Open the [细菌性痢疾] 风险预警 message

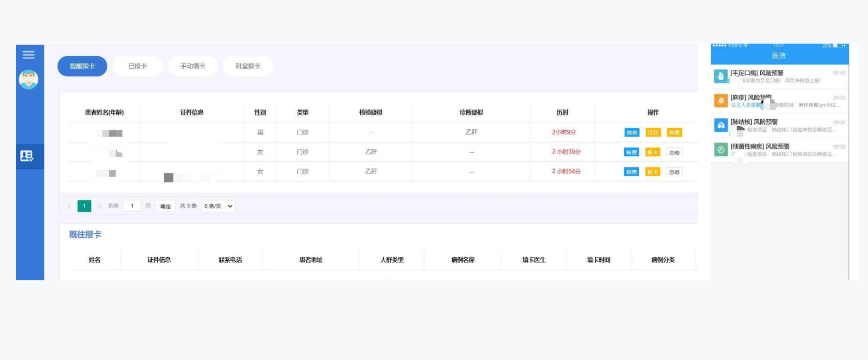[x=779, y=150]
